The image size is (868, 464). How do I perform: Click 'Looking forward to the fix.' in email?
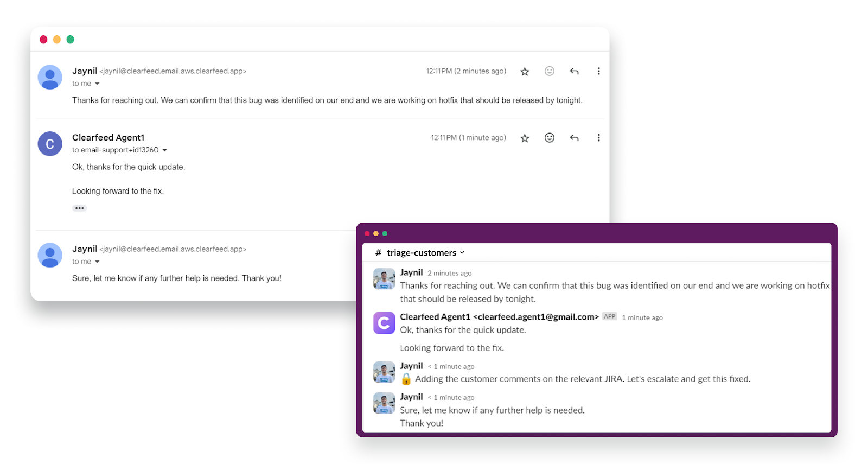click(118, 191)
